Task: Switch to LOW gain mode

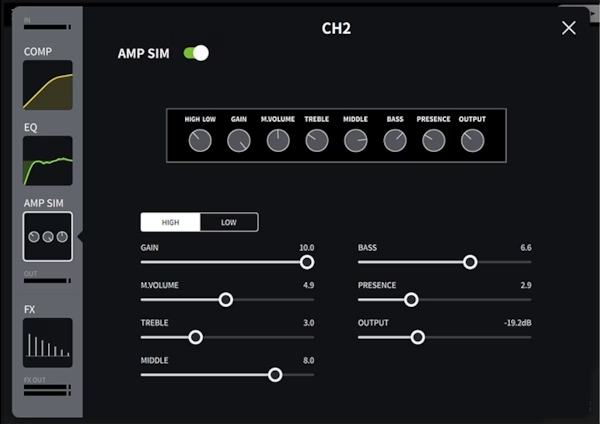Action: coord(229,222)
